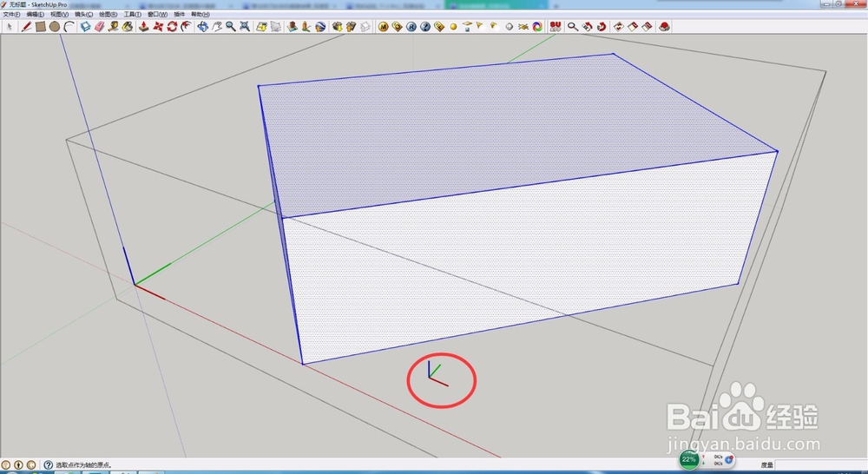This screenshot has width=868, height=474.
Task: Open the 帮助(H) menu
Action: coord(201,15)
